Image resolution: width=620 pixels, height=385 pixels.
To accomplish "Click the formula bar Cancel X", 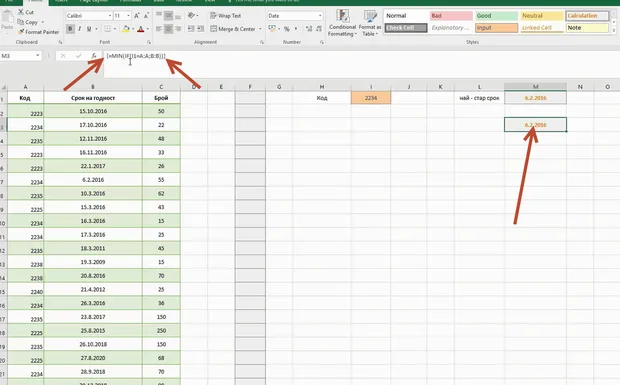I will point(63,56).
